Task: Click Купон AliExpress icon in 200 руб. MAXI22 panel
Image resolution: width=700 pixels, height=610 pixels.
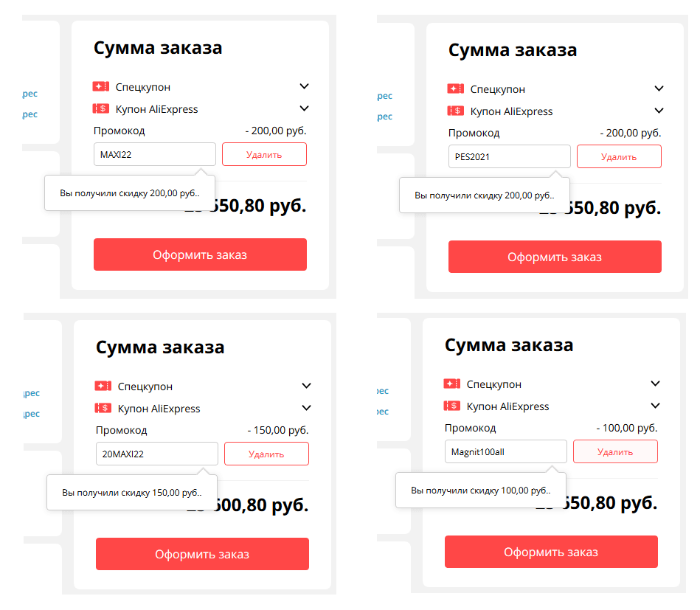Action: 100,109
